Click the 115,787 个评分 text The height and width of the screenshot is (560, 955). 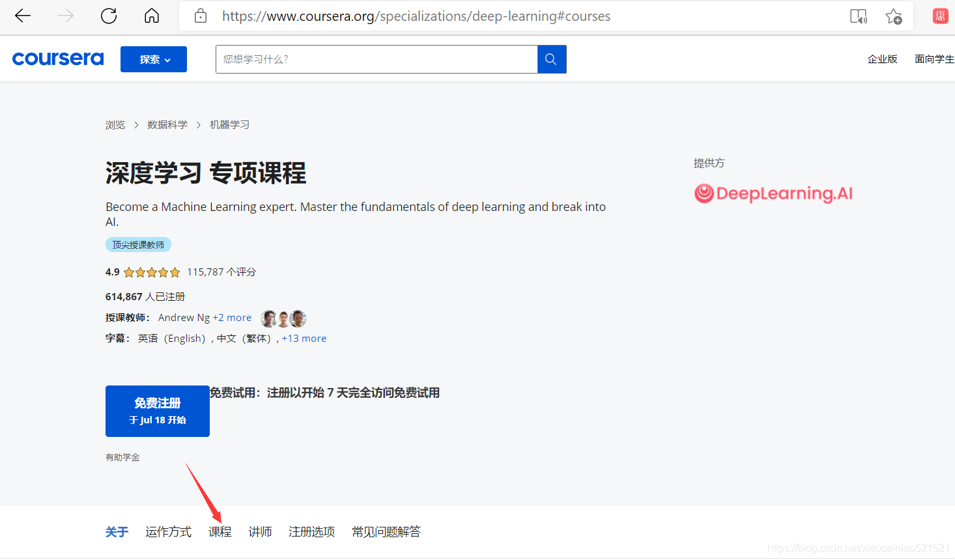click(x=221, y=272)
